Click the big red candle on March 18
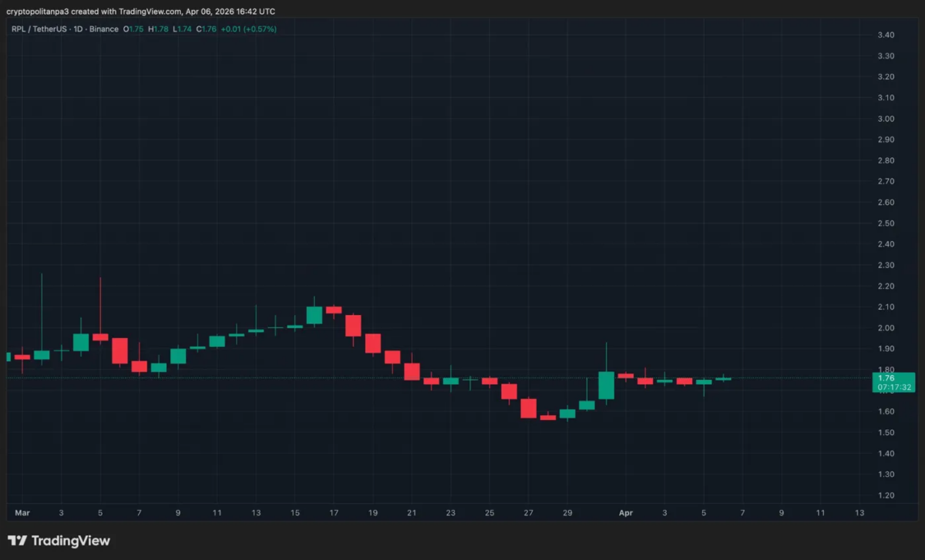Screen dimensions: 925x560 pos(353,325)
